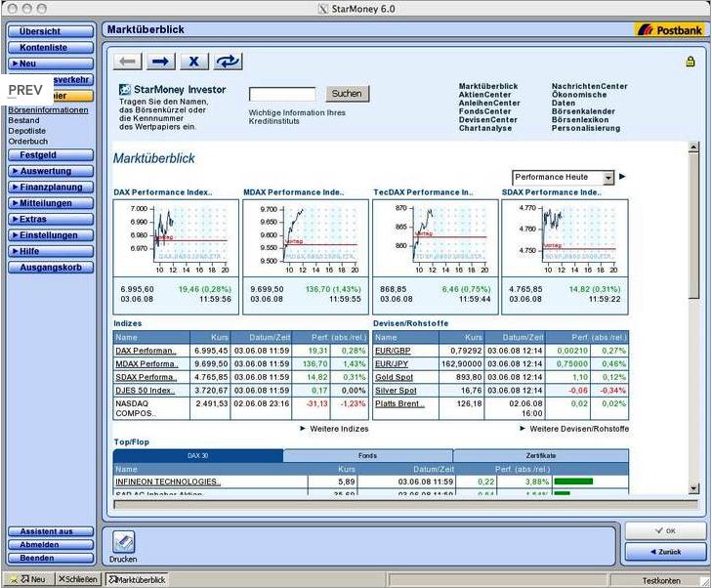Open Depotliste in the sidebar
This screenshot has width=712, height=588.
(x=26, y=131)
